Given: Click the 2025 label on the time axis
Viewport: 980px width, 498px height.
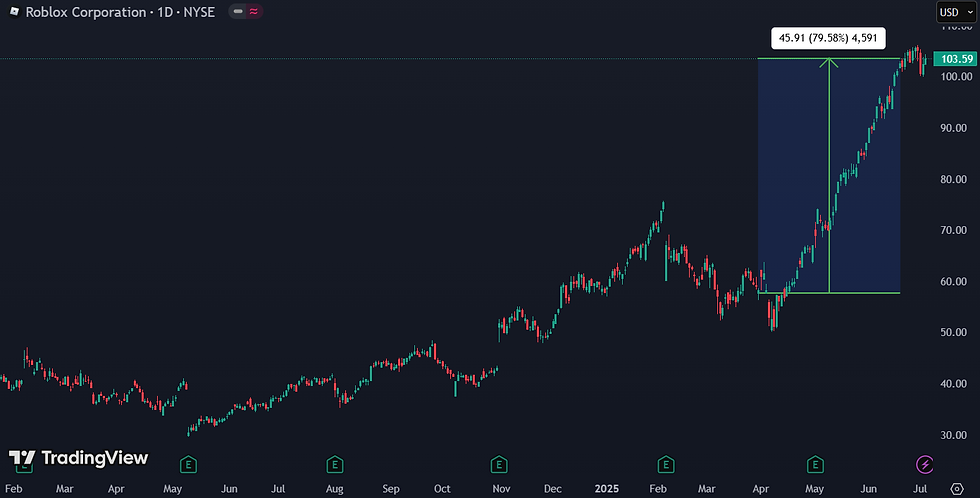Looking at the screenshot, I should coord(606,489).
